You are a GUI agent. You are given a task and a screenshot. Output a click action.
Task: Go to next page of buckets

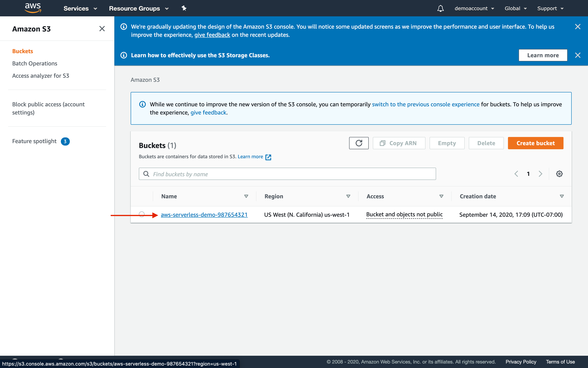coord(540,174)
